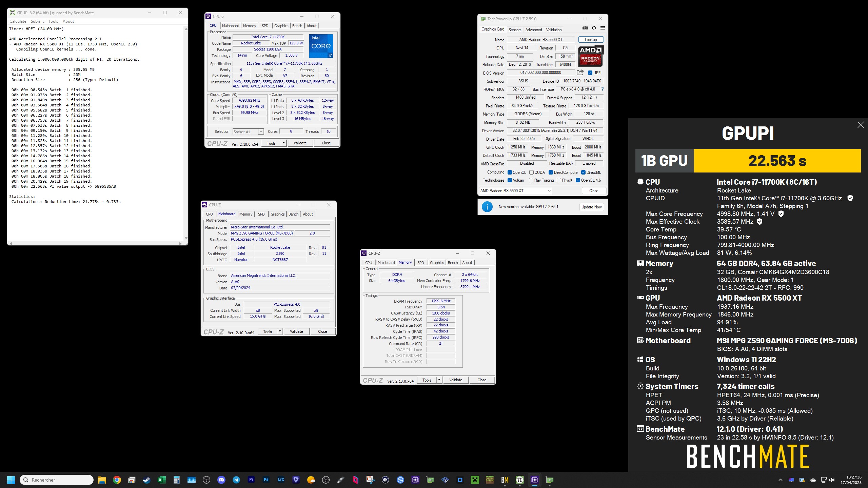Switch to CPU-Z purple chip taskbar icon
The height and width of the screenshot is (488, 868).
[535, 480]
